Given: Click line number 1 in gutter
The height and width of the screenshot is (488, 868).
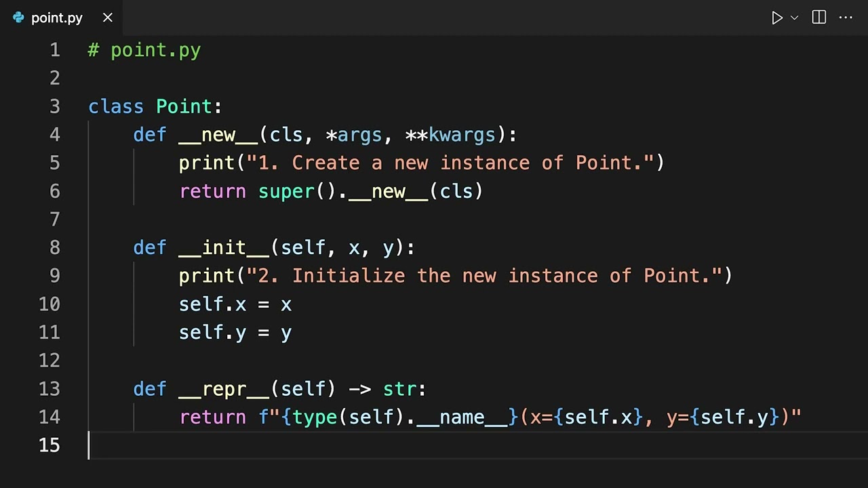Looking at the screenshot, I should [x=55, y=50].
